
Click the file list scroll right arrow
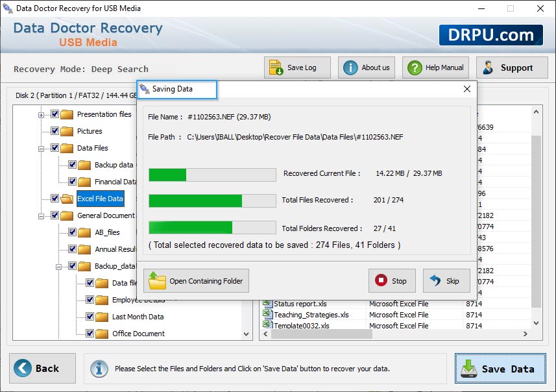pos(526,334)
